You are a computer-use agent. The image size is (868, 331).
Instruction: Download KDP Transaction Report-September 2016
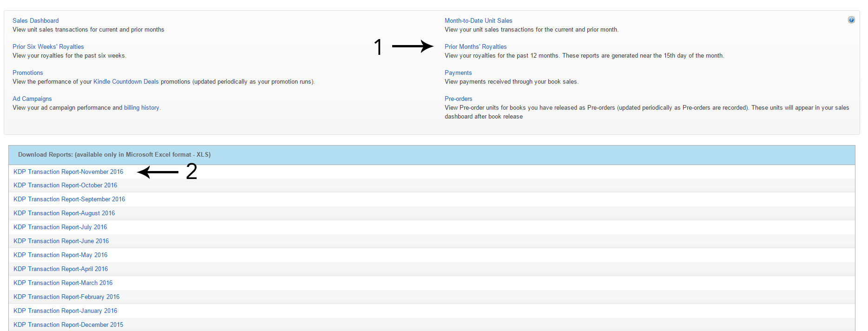[69, 199]
